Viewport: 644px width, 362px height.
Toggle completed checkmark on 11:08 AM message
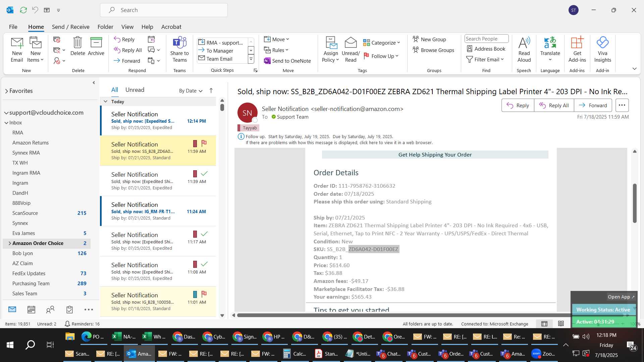point(204,264)
